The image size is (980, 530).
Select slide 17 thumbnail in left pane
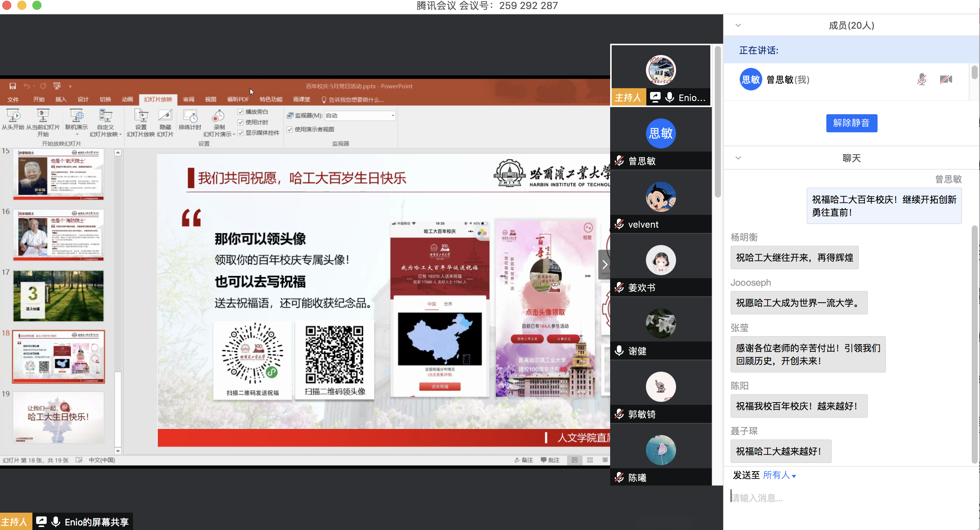point(58,296)
